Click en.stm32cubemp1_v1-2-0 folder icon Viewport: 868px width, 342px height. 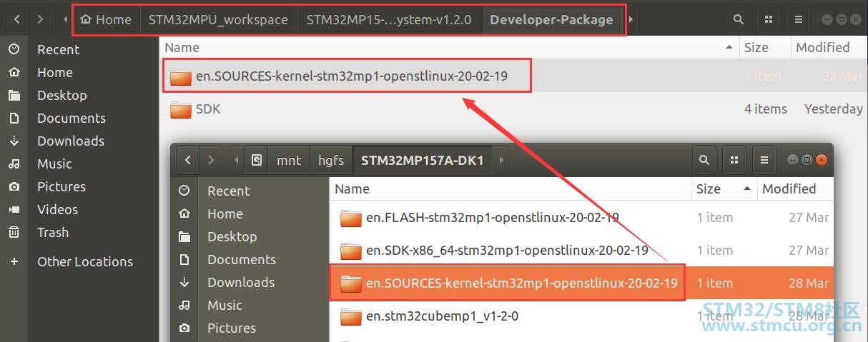351,316
